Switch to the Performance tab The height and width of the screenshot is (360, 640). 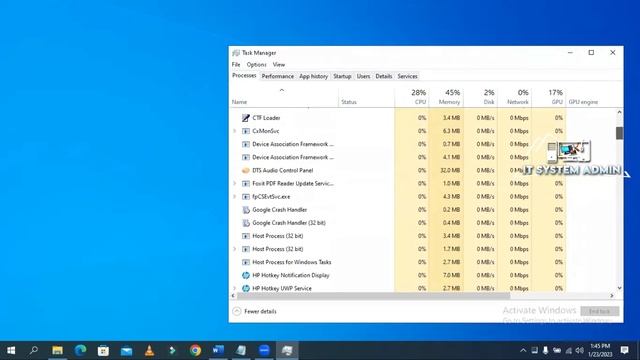click(x=278, y=76)
